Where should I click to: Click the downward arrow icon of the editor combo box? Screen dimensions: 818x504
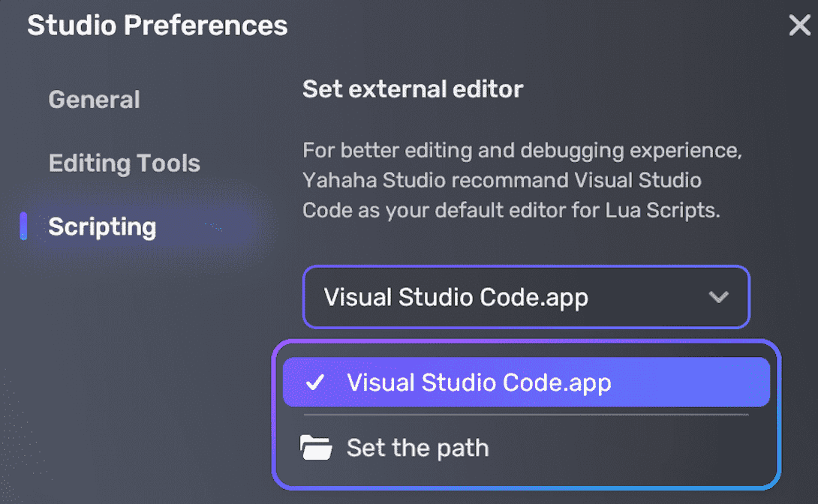pyautogui.click(x=718, y=297)
